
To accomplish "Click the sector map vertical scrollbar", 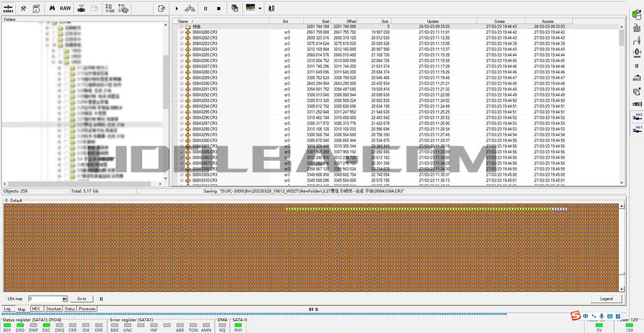I will click(x=622, y=248).
